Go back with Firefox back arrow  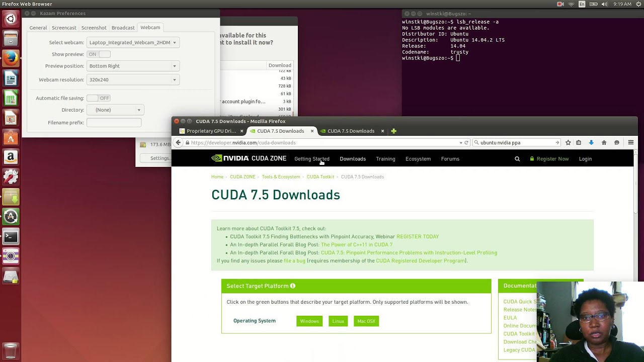pyautogui.click(x=178, y=143)
